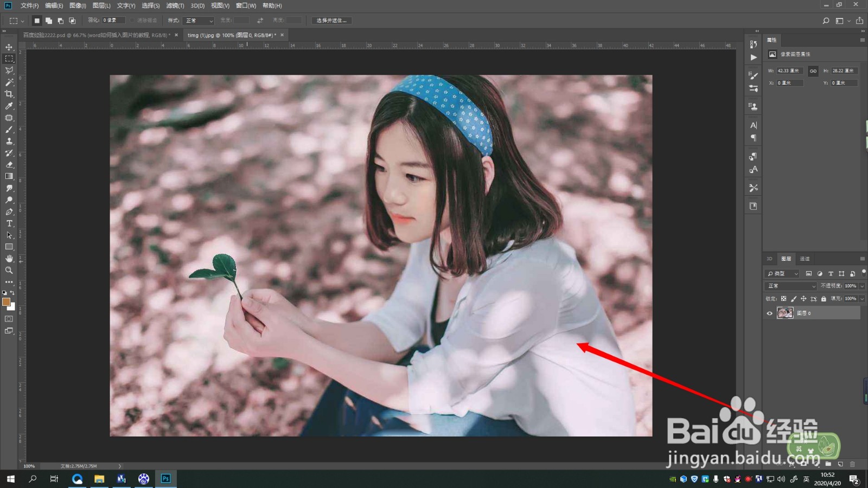Screen dimensions: 868x488
Task: Select the Horizontal Type tool
Action: [x=9, y=223]
